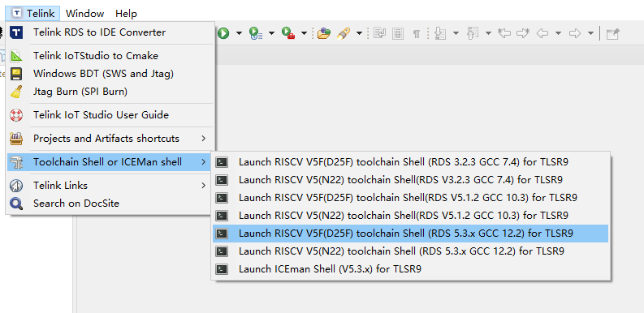Open the Previous Annotation dropdown arrow
The height and width of the screenshot is (313, 644).
coord(488,33)
